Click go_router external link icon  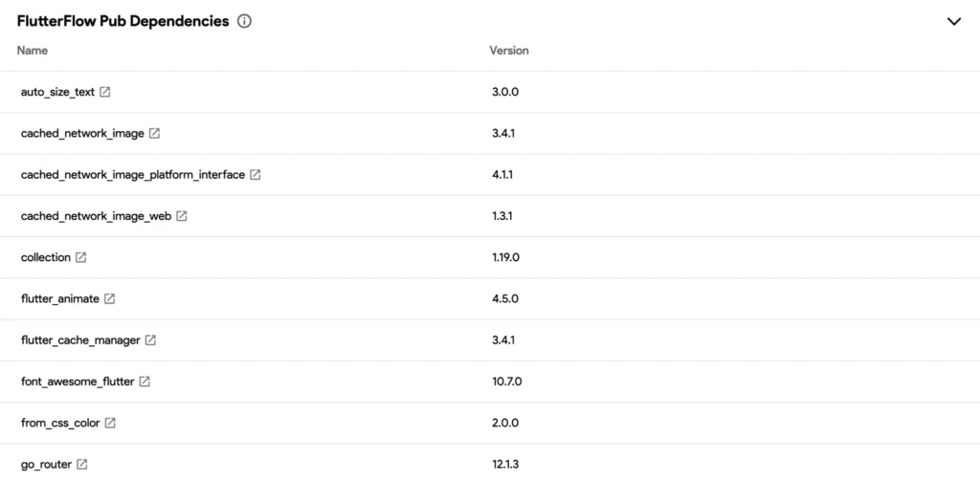coord(82,464)
